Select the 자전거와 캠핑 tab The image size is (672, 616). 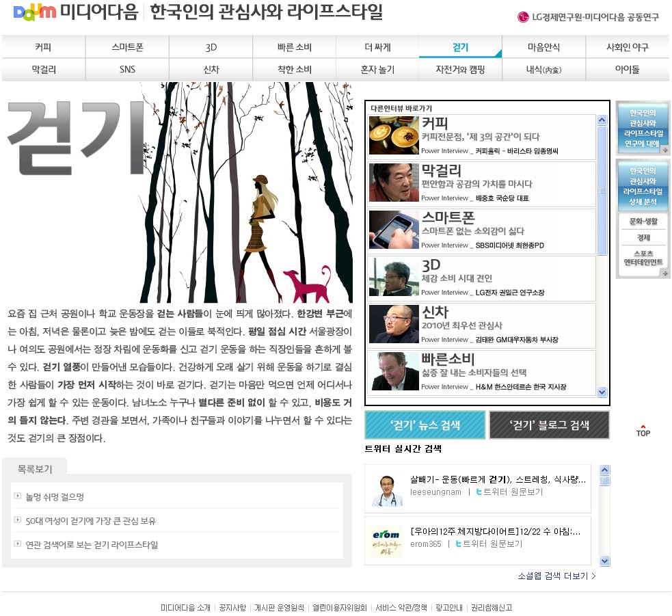click(460, 70)
